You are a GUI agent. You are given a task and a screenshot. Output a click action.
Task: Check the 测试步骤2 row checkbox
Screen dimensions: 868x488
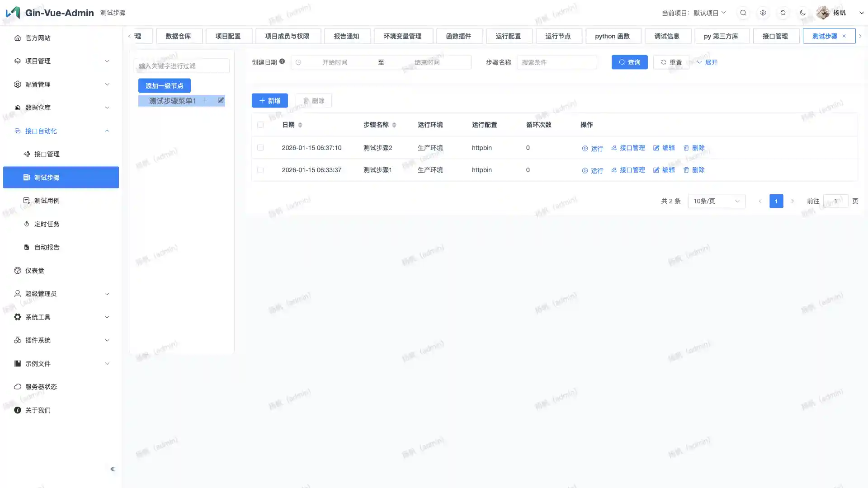point(260,148)
